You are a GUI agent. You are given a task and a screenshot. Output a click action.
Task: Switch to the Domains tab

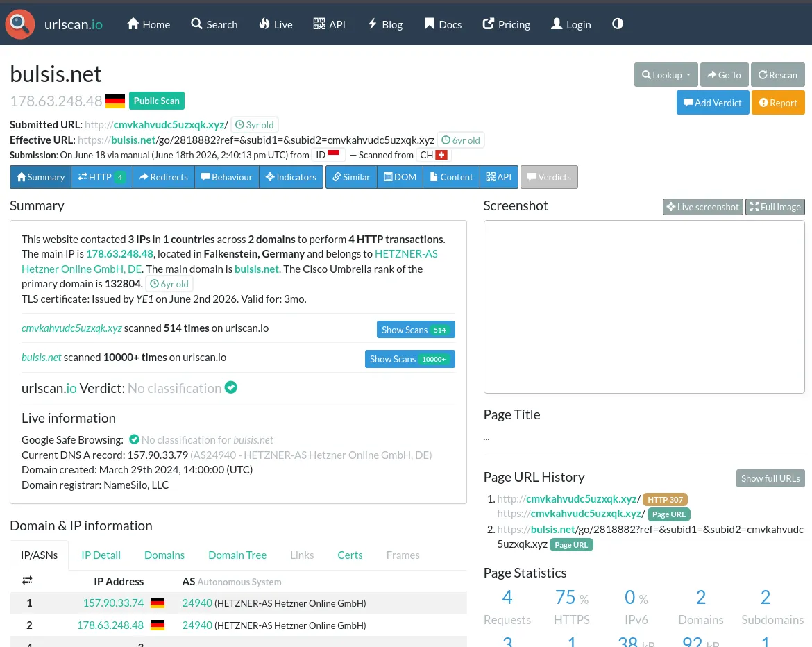pos(164,555)
